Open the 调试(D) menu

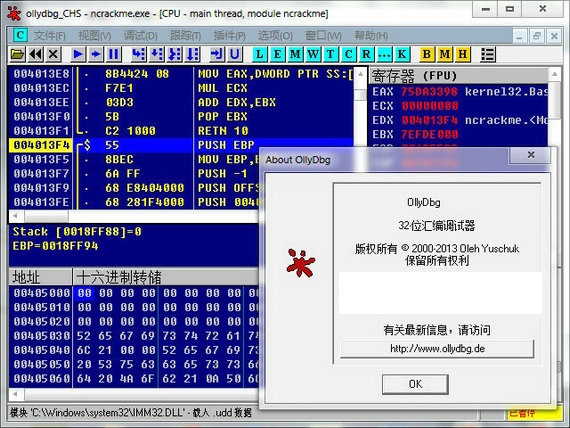coord(141,36)
